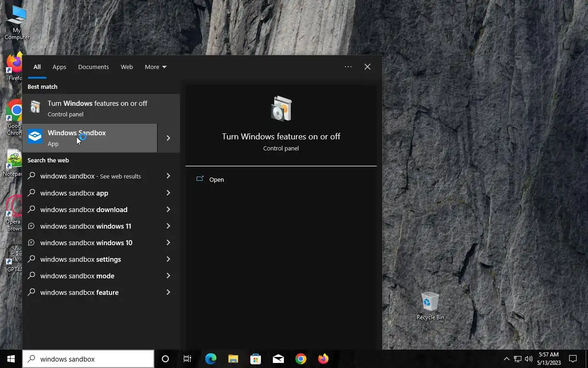Switch to the Apps tab
The image size is (588, 368).
(x=59, y=67)
